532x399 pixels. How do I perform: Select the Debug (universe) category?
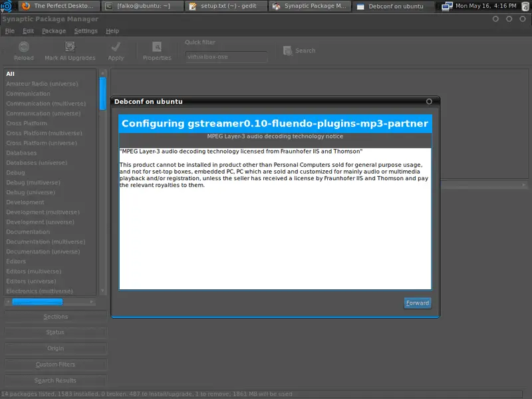pos(51,192)
